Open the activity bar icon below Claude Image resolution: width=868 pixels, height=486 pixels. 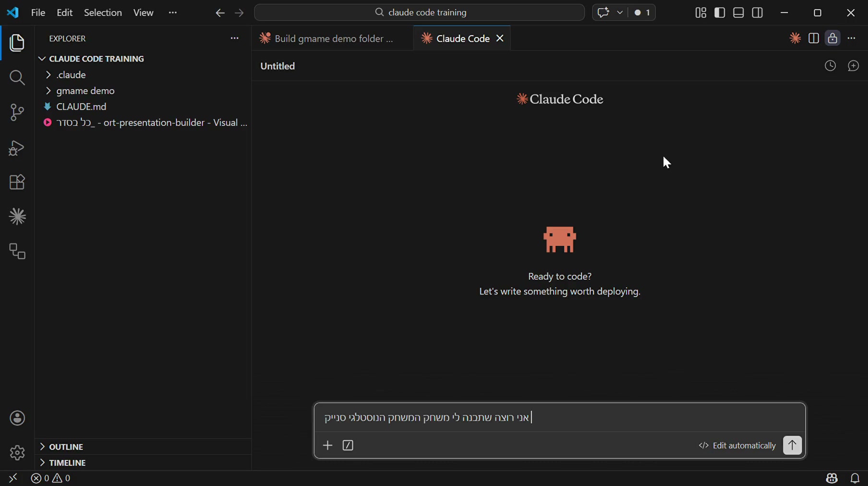(17, 251)
